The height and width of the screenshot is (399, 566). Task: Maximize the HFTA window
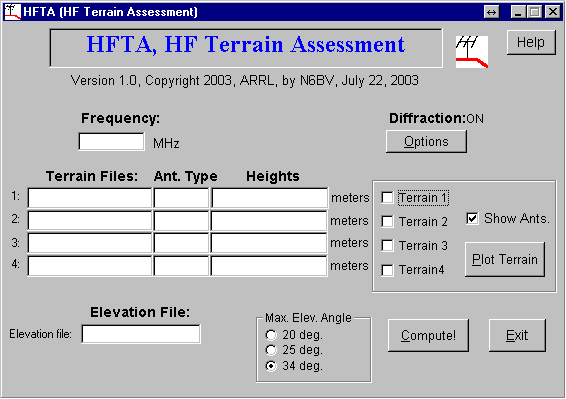tap(534, 12)
